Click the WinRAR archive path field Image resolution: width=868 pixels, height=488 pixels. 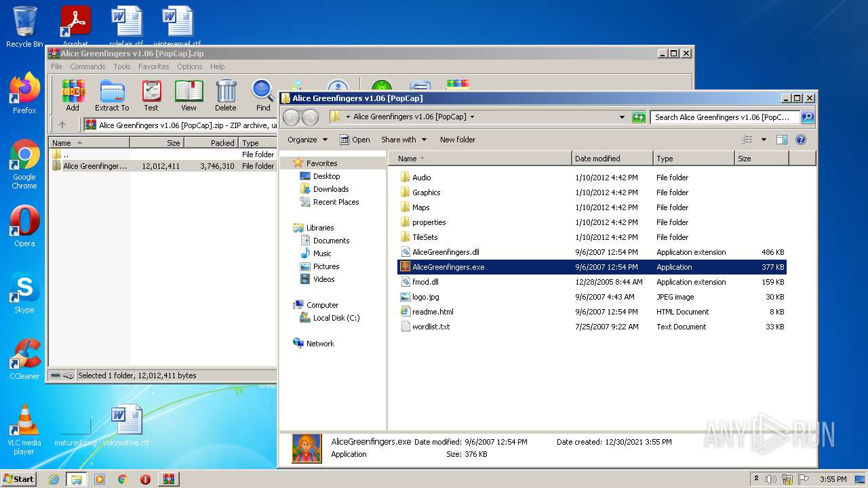tap(180, 125)
